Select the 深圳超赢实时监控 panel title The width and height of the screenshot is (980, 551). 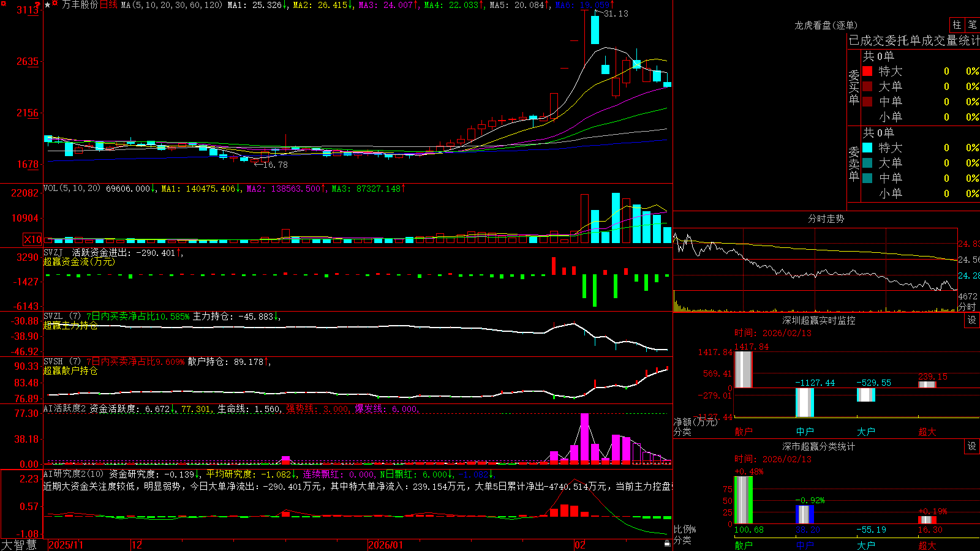point(818,320)
